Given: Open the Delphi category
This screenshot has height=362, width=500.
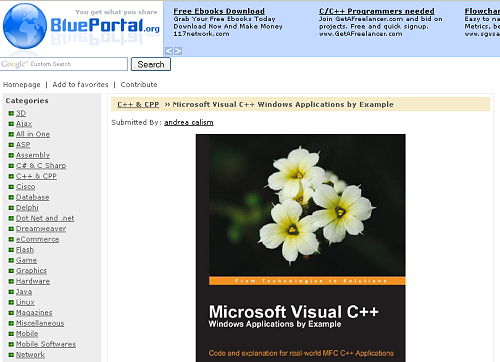Looking at the screenshot, I should (27, 208).
